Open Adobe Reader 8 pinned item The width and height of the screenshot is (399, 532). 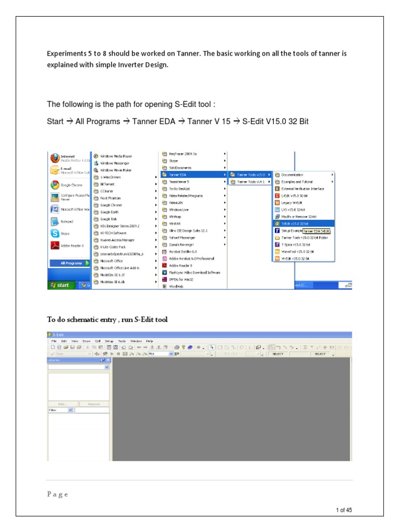click(70, 245)
